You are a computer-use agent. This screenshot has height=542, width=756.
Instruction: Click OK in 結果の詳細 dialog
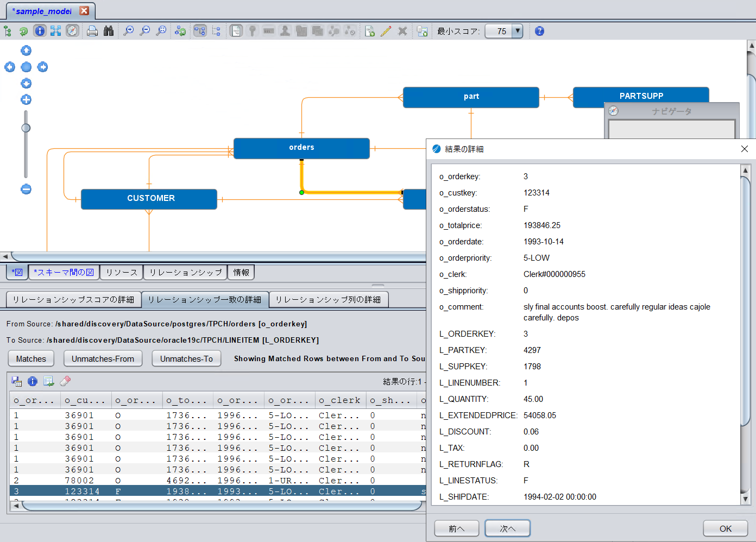[726, 528]
